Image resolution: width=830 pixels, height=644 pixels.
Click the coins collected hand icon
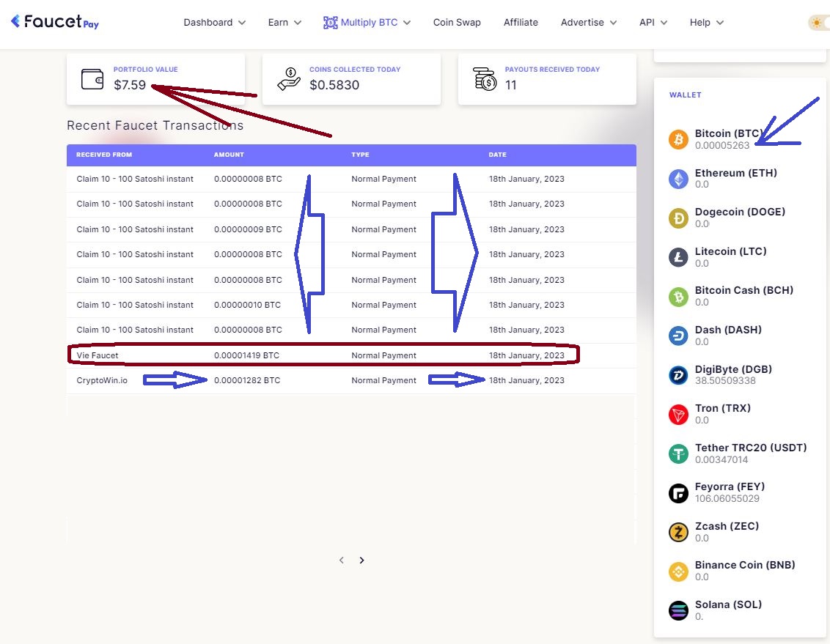288,79
